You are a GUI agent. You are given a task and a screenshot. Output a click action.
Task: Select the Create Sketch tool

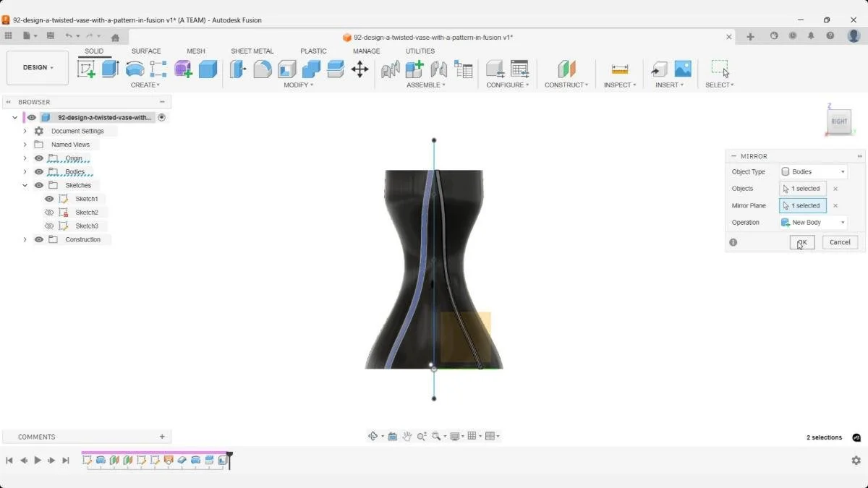click(x=88, y=68)
